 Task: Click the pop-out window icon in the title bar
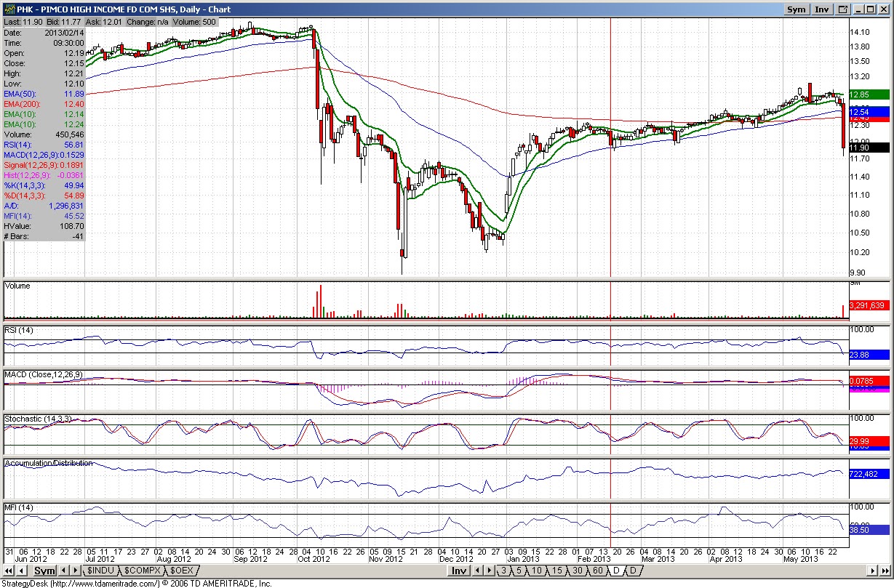click(x=843, y=9)
